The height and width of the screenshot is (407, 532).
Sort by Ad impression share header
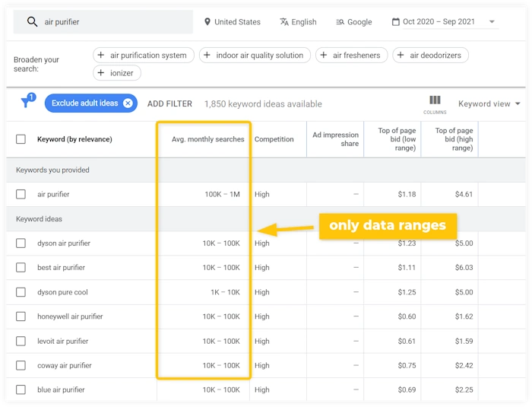tap(336, 139)
